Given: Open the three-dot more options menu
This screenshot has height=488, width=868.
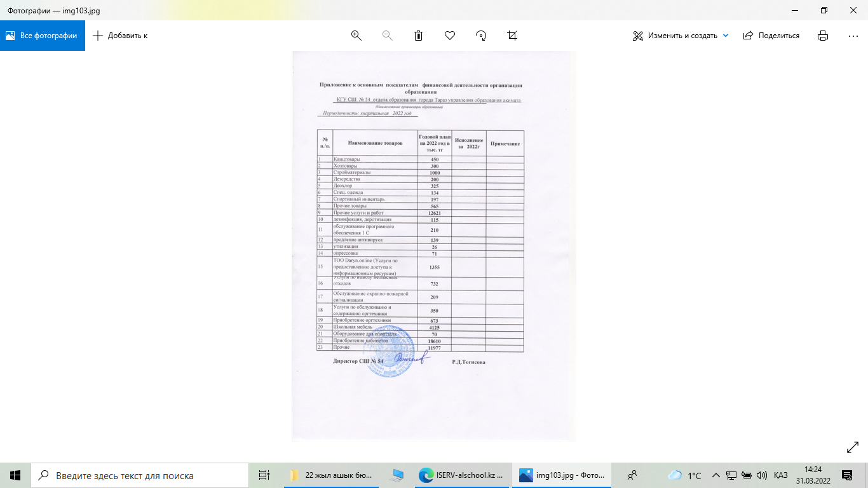Looking at the screenshot, I should tap(853, 36).
